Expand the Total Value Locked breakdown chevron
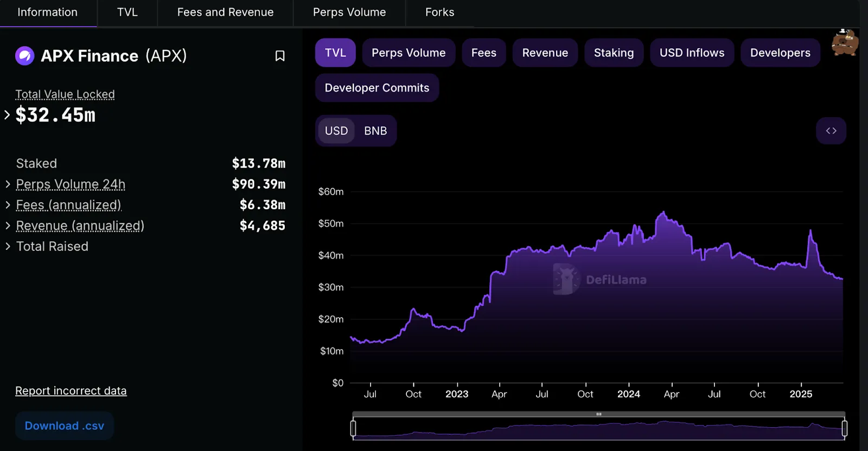The width and height of the screenshot is (868, 451). coord(7,114)
